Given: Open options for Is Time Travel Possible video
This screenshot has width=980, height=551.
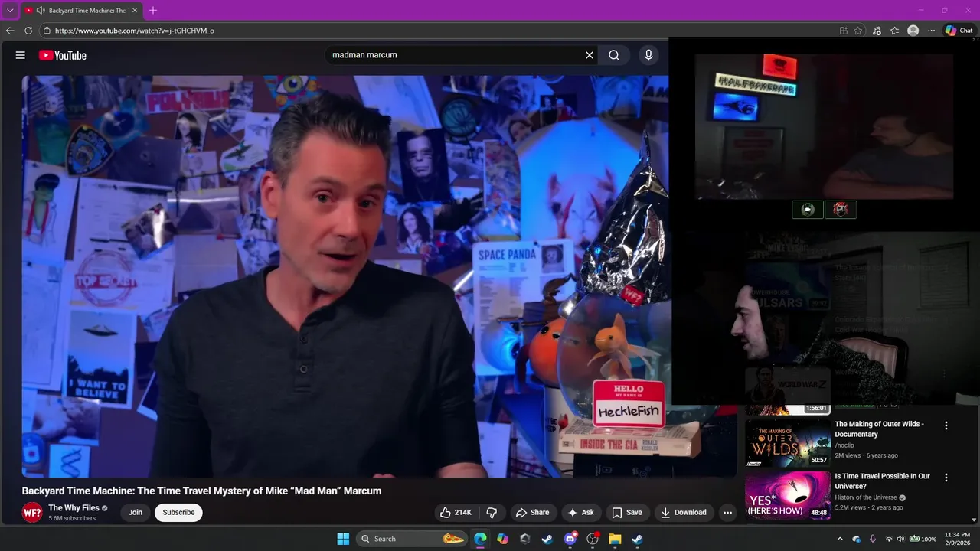Looking at the screenshot, I should [946, 478].
